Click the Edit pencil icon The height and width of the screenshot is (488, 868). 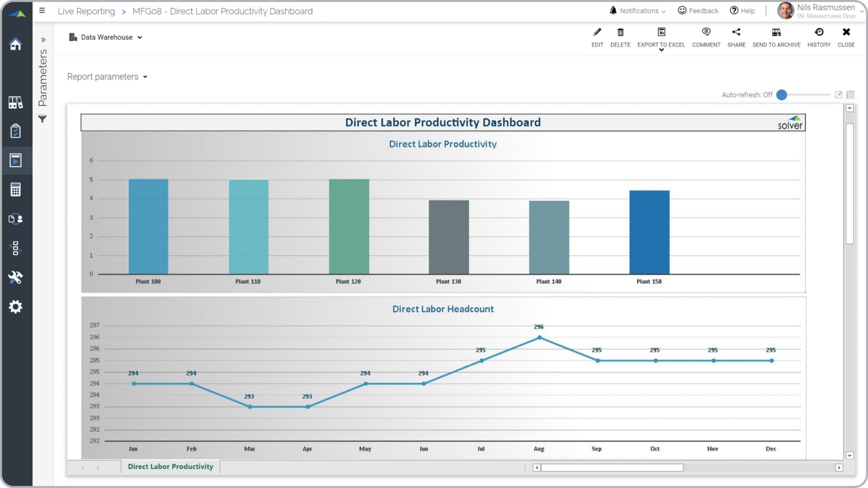pyautogui.click(x=597, y=33)
